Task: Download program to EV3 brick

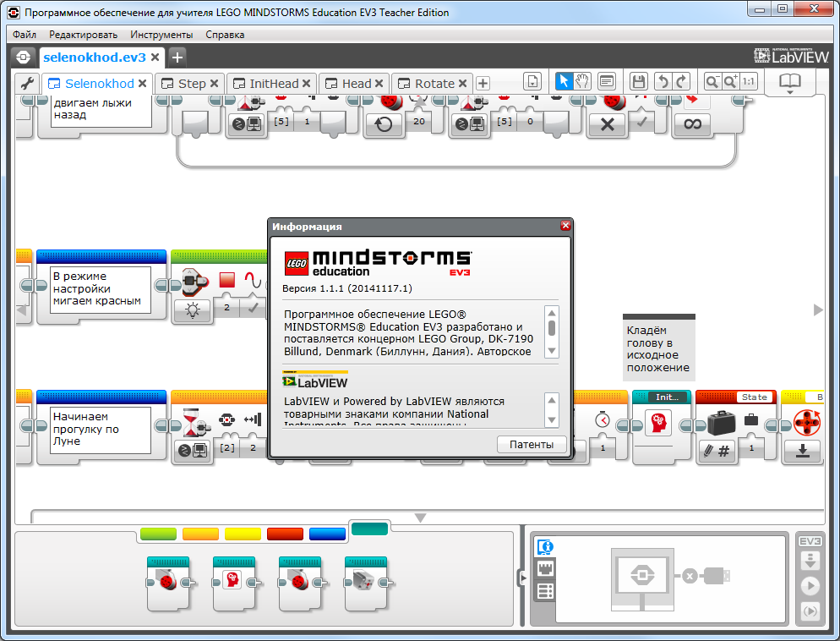Action: pyautogui.click(x=810, y=562)
